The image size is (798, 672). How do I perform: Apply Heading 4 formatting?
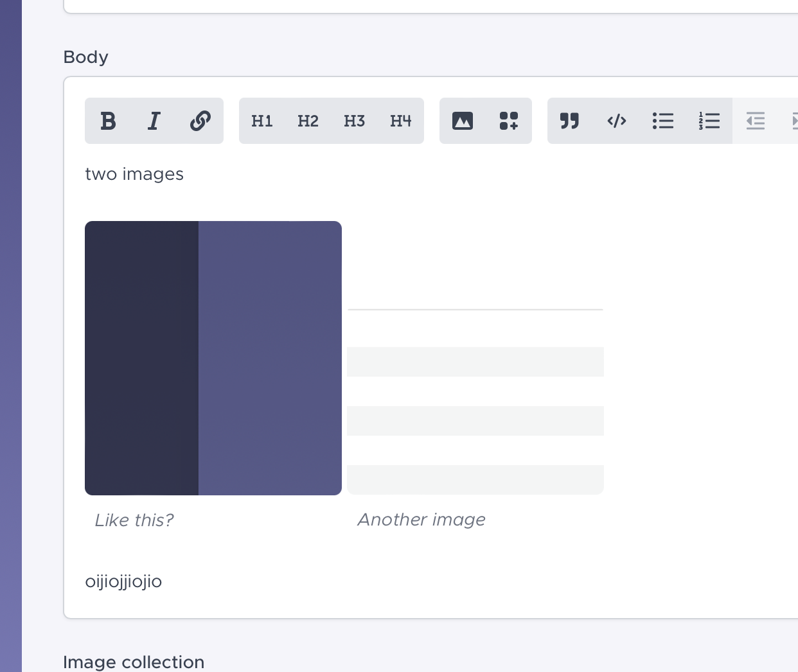click(400, 121)
